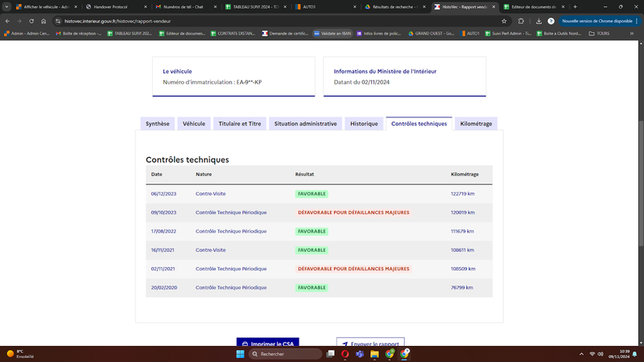Image resolution: width=644 pixels, height=362 pixels.
Task: Show more bookmarks with the chevron
Action: [632, 33]
